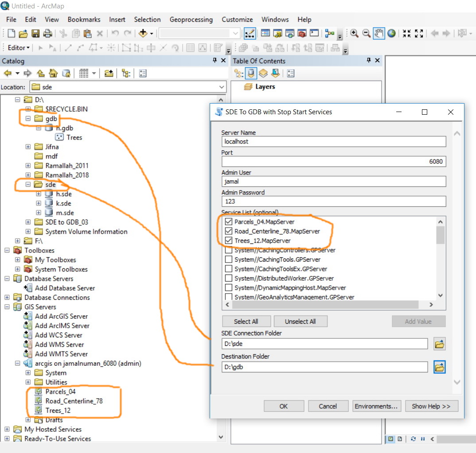Click the Unselect All button
476x453 pixels.
click(x=300, y=321)
